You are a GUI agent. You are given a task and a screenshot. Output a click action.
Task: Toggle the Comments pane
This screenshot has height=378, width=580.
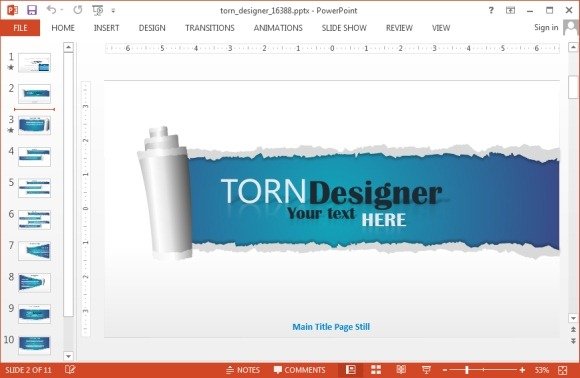(x=300, y=370)
